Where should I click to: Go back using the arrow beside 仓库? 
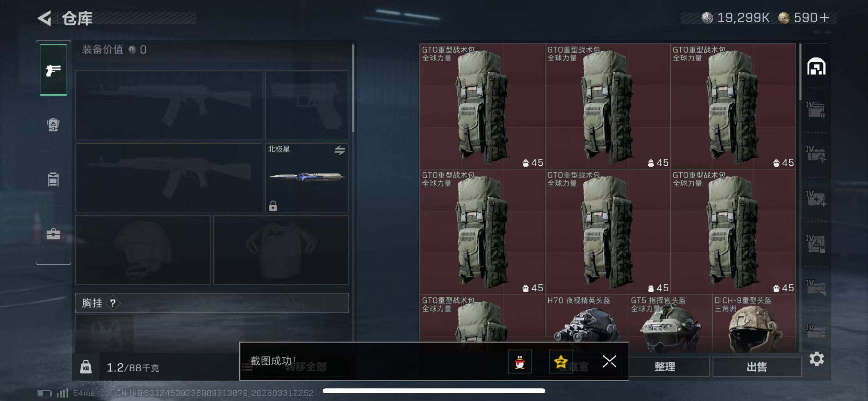pos(44,18)
